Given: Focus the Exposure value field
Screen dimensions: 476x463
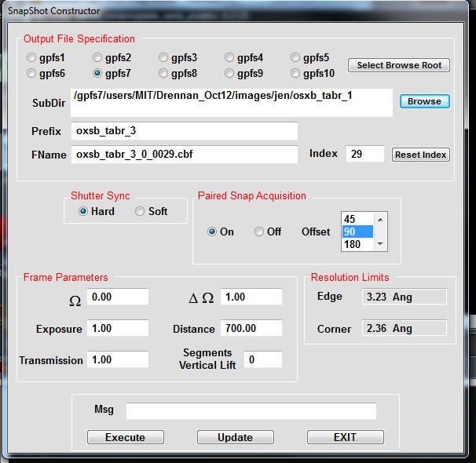Looking at the screenshot, I should (x=117, y=328).
